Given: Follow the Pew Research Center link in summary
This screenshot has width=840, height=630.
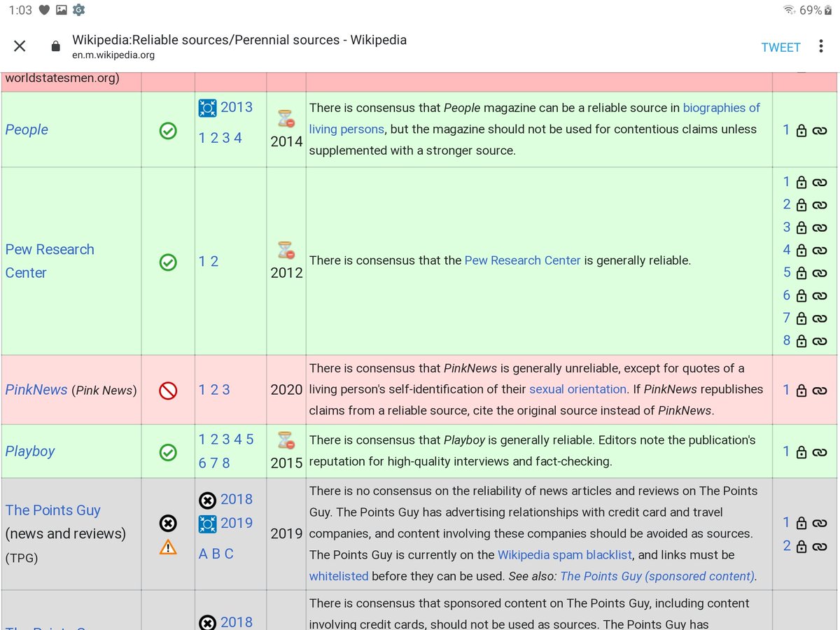Looking at the screenshot, I should click(523, 260).
